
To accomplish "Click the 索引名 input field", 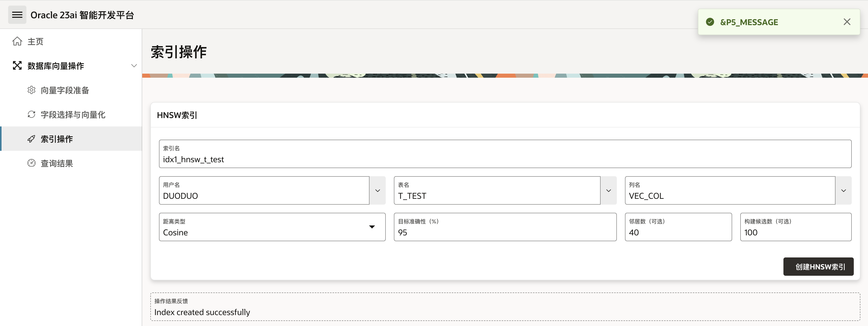I will point(505,159).
